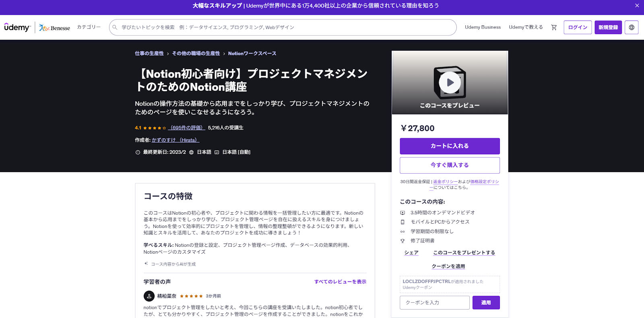Image resolution: width=644 pixels, height=318 pixels.
Task: Click the banner text 大幅なスキルアップ
Action: pos(217,6)
